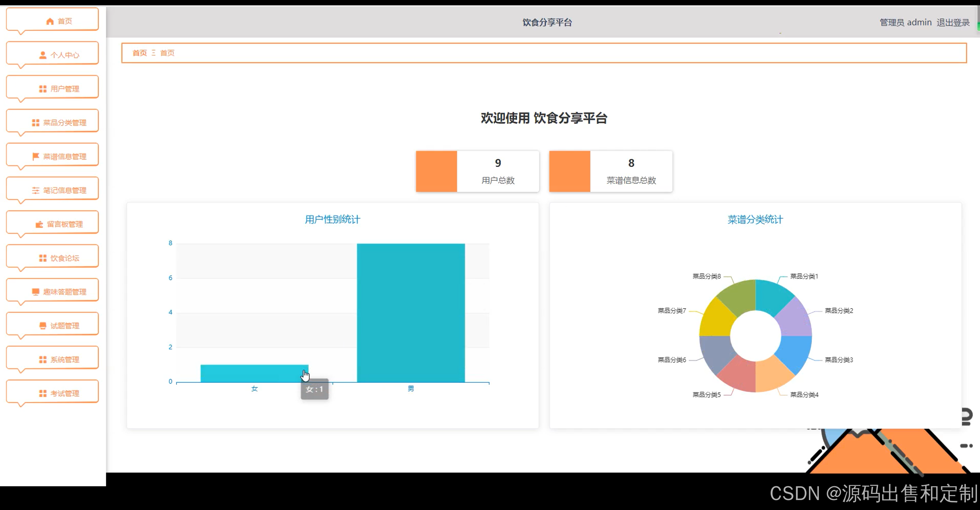
Task: Click the 男 bar in the gender chart
Action: [x=411, y=312]
